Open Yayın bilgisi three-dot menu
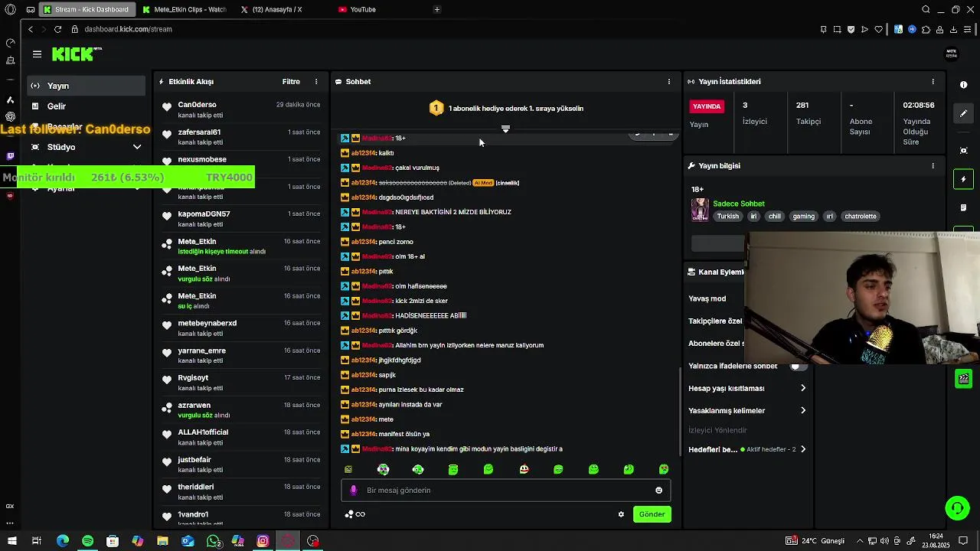The width and height of the screenshot is (980, 551). click(x=933, y=165)
